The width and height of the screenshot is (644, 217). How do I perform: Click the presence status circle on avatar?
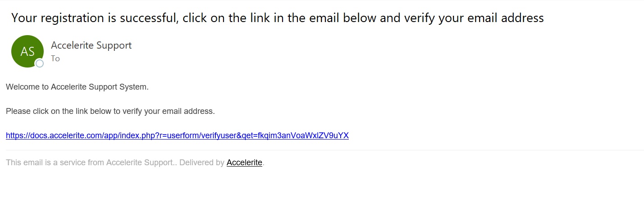click(40, 63)
